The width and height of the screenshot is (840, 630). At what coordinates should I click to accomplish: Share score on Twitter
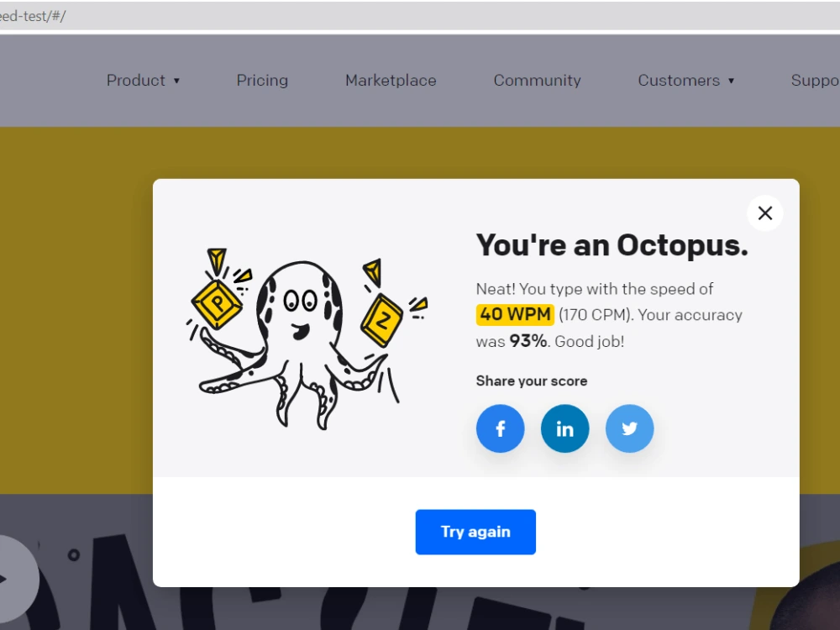tap(629, 428)
